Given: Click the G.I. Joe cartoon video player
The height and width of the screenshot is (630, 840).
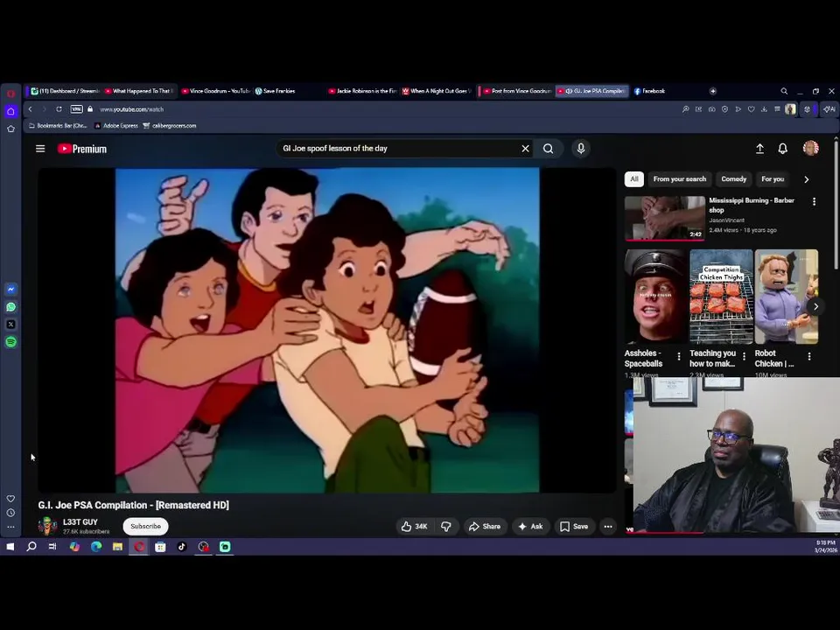Looking at the screenshot, I should (x=326, y=330).
